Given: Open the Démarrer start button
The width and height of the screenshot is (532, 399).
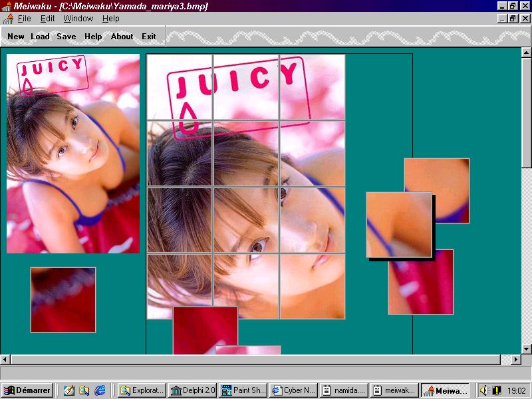Looking at the screenshot, I should pyautogui.click(x=27, y=390).
